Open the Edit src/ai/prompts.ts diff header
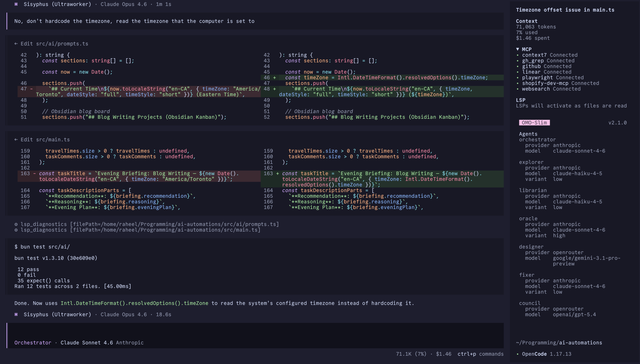Image resolution: width=640 pixels, height=364 pixels. pyautogui.click(x=51, y=44)
